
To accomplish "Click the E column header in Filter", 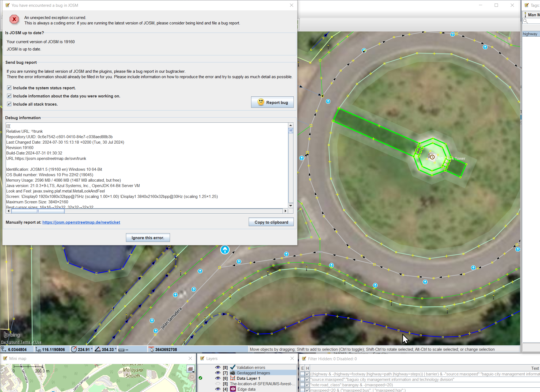I will pyautogui.click(x=302, y=368).
